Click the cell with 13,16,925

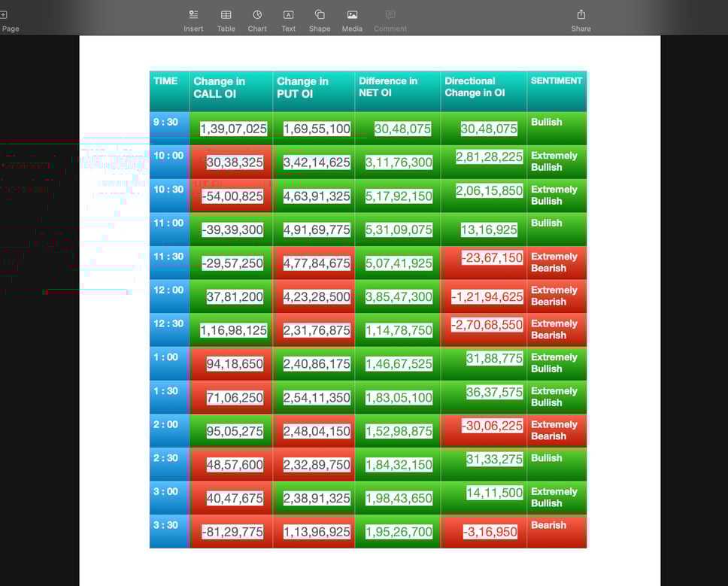pyautogui.click(x=484, y=229)
